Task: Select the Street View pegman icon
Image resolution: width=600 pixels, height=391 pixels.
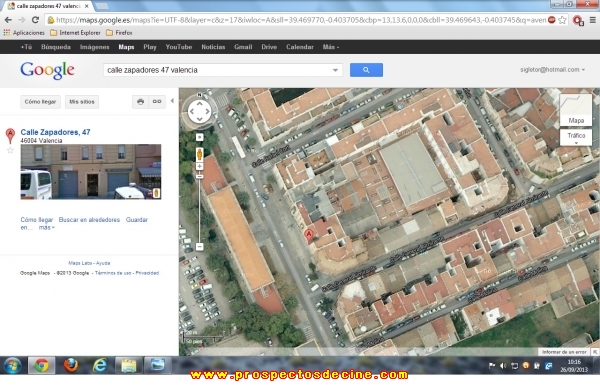Action: click(199, 155)
